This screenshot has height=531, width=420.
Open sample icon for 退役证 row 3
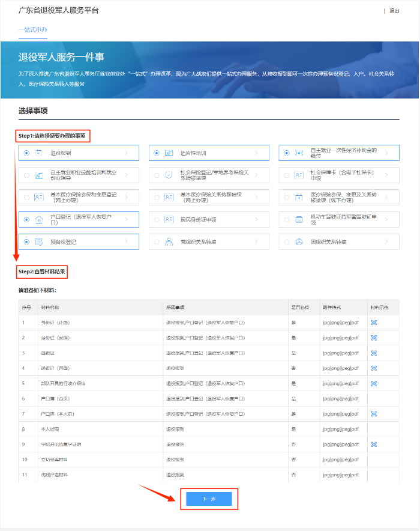pyautogui.click(x=374, y=353)
